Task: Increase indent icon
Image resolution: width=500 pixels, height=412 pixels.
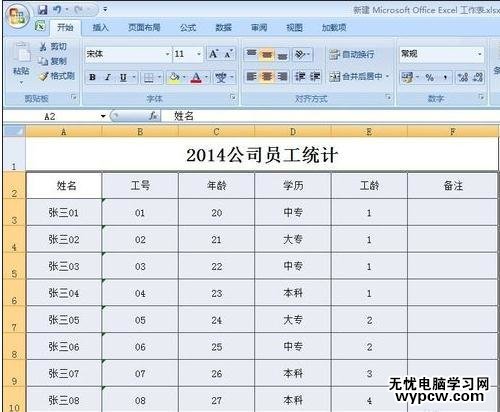Action: click(x=315, y=77)
